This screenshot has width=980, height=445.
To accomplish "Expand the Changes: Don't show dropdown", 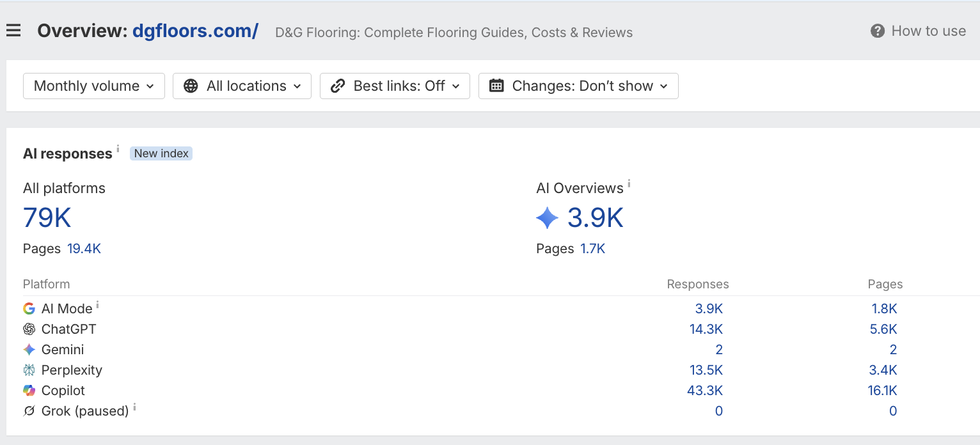I will pyautogui.click(x=578, y=86).
